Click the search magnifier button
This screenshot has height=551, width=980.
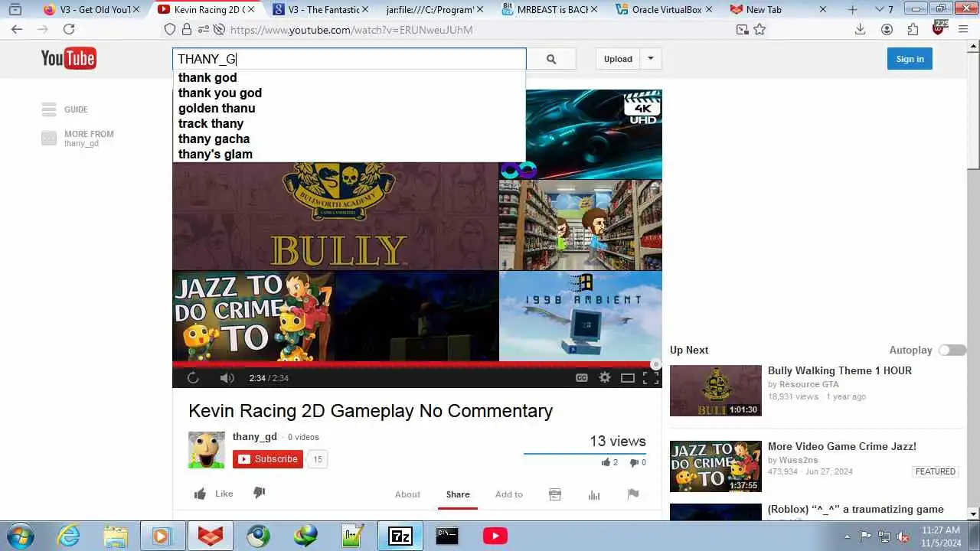(551, 59)
